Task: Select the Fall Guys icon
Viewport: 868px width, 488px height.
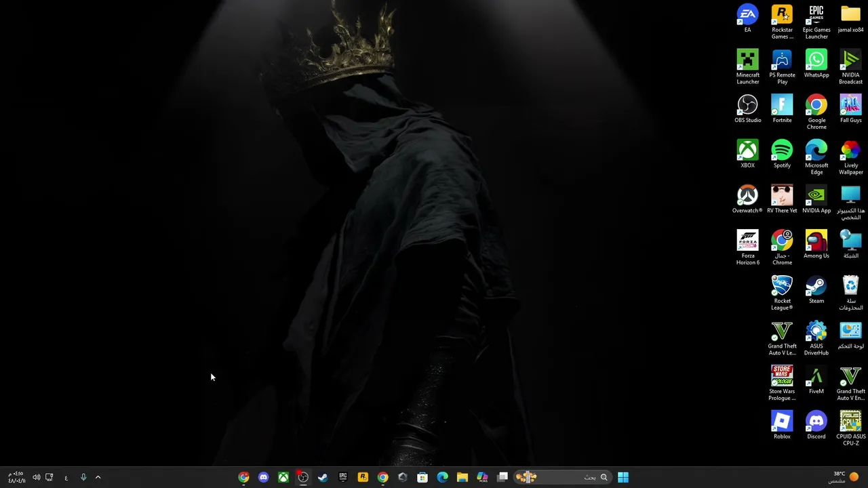Action: coord(850,109)
